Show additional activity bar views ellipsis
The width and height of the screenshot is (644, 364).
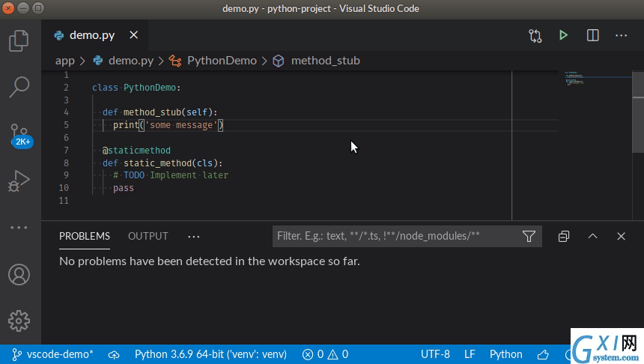(19, 227)
